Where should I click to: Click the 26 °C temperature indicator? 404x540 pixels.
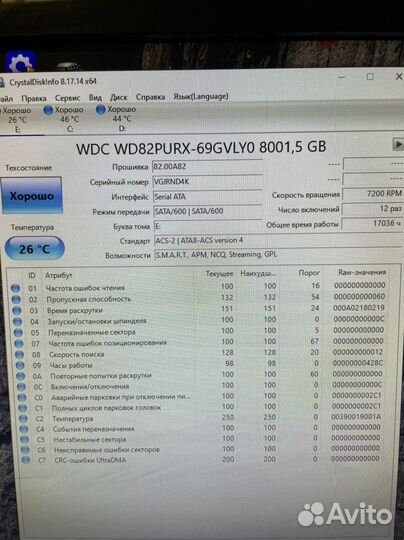tap(34, 249)
